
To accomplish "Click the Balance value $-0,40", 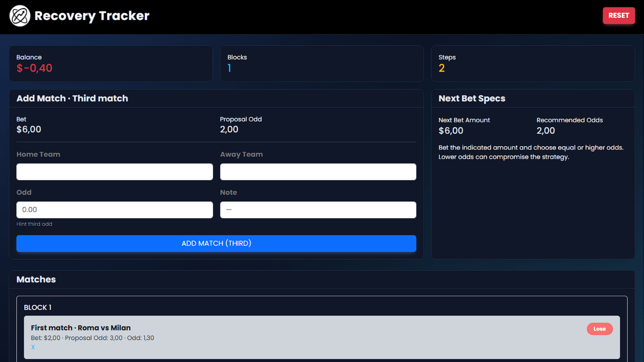I will click(34, 68).
